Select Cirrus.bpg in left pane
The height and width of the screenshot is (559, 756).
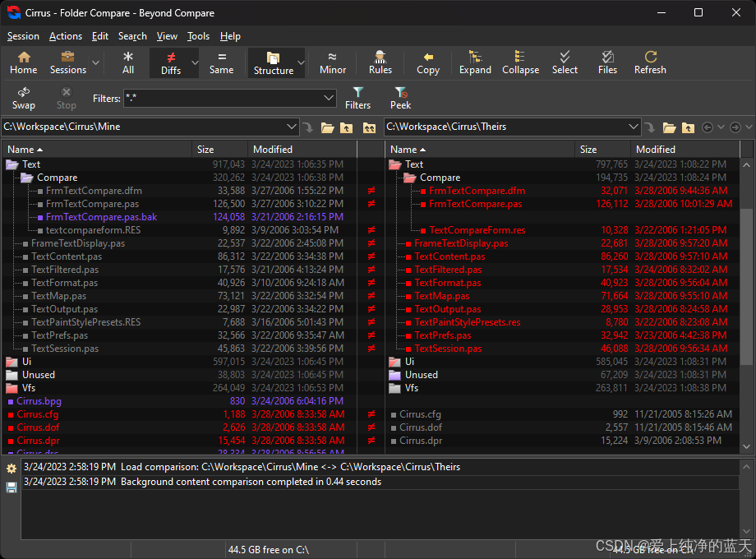(39, 401)
